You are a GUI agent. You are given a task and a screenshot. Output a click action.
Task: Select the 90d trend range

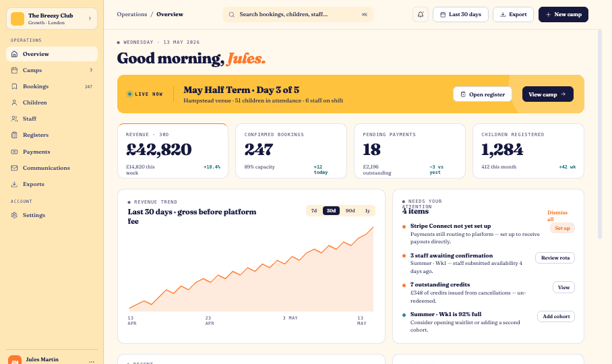tap(350, 211)
